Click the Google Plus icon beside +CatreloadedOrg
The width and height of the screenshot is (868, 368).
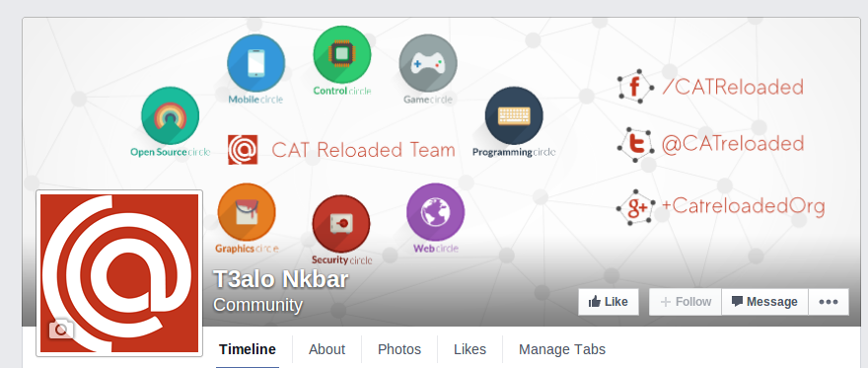(x=635, y=207)
